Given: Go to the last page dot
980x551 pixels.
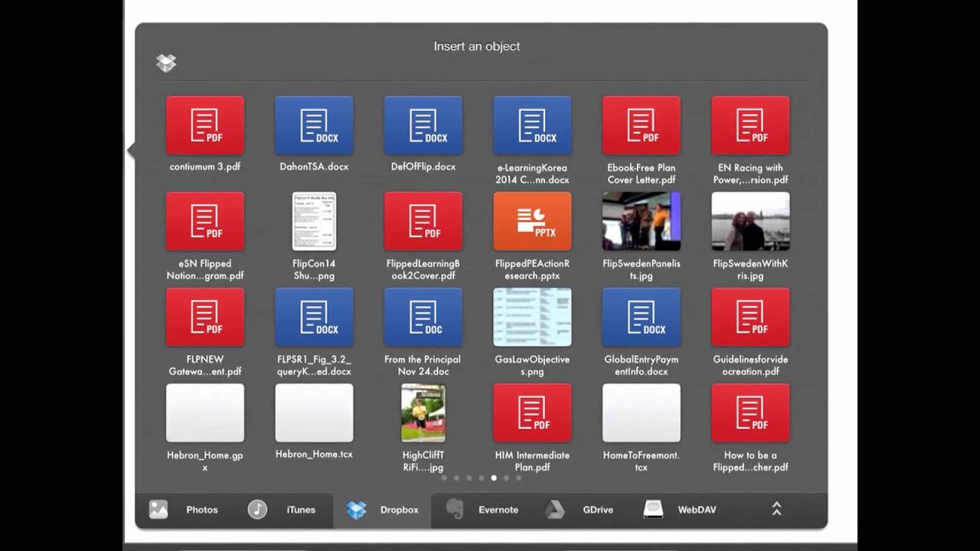Looking at the screenshot, I should (518, 478).
